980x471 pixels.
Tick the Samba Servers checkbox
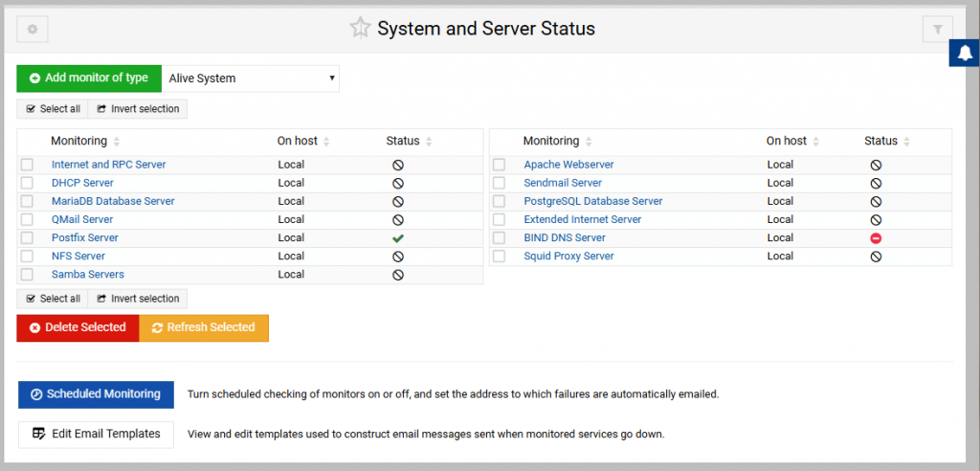tap(27, 275)
